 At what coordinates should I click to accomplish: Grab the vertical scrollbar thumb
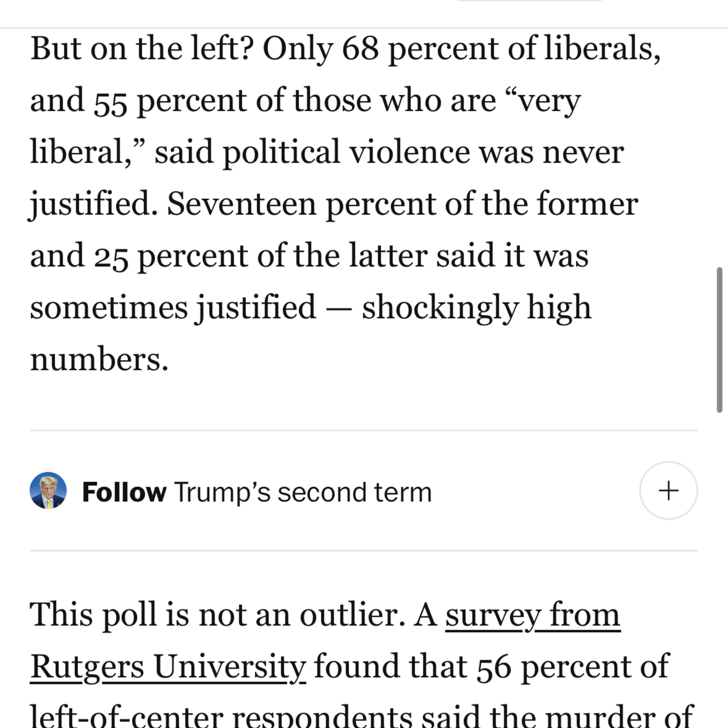719,340
